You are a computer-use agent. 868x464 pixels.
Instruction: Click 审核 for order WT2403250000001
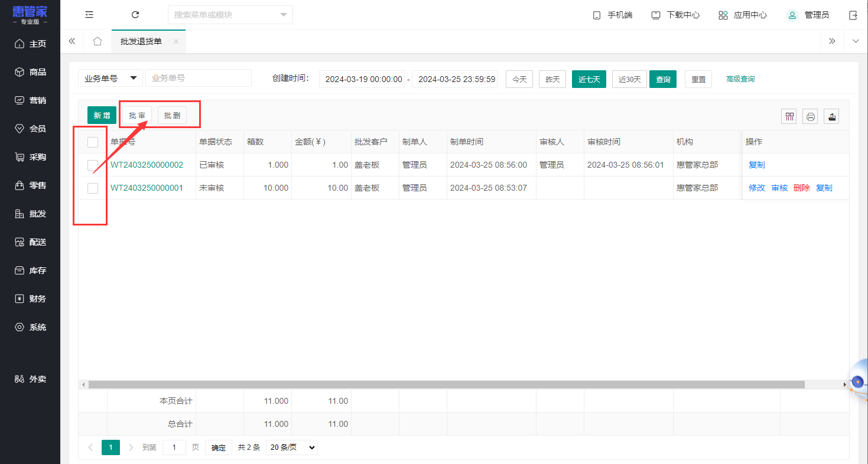pos(779,188)
